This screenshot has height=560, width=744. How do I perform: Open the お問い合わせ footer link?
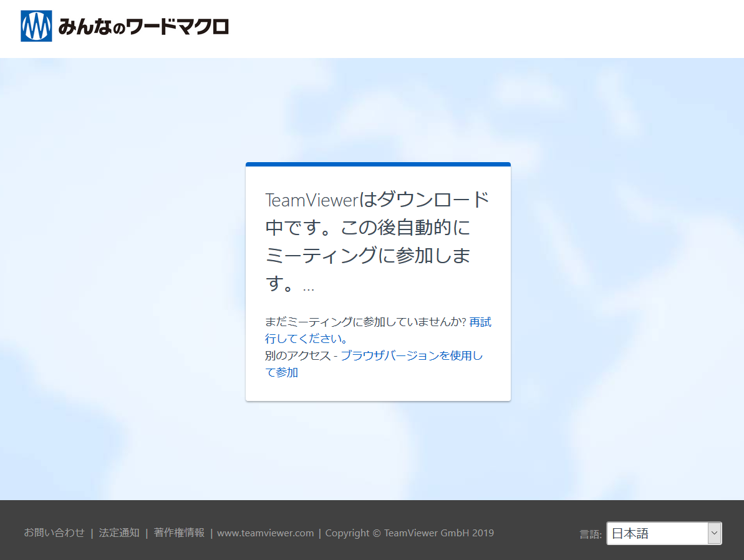coord(54,533)
